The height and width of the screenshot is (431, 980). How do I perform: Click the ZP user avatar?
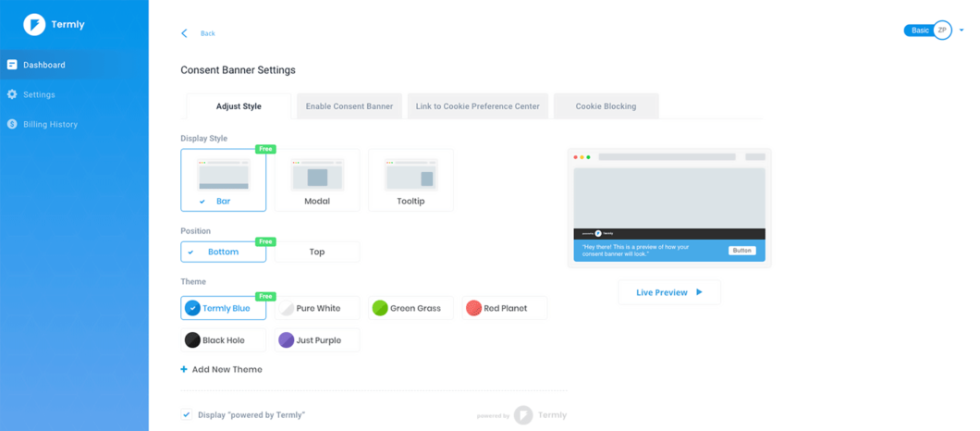click(942, 30)
